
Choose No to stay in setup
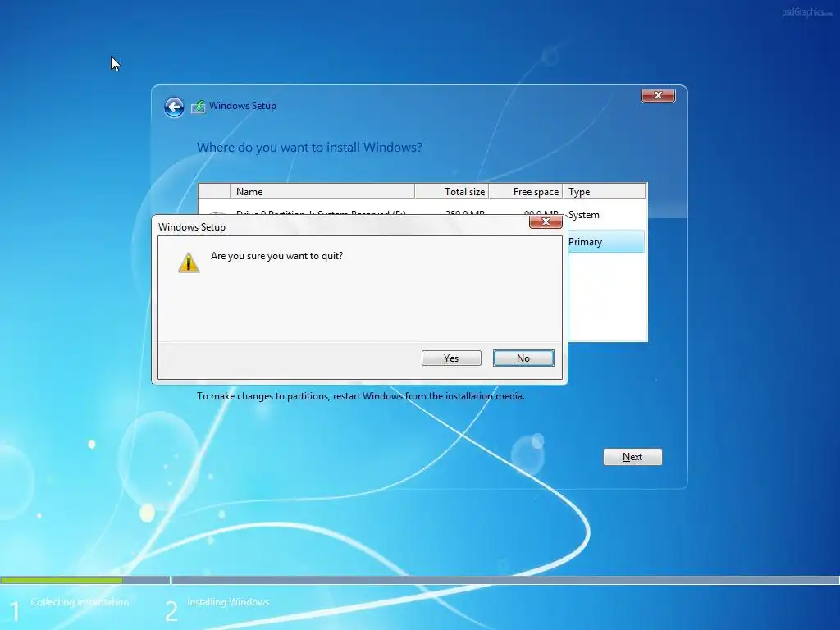pos(523,358)
